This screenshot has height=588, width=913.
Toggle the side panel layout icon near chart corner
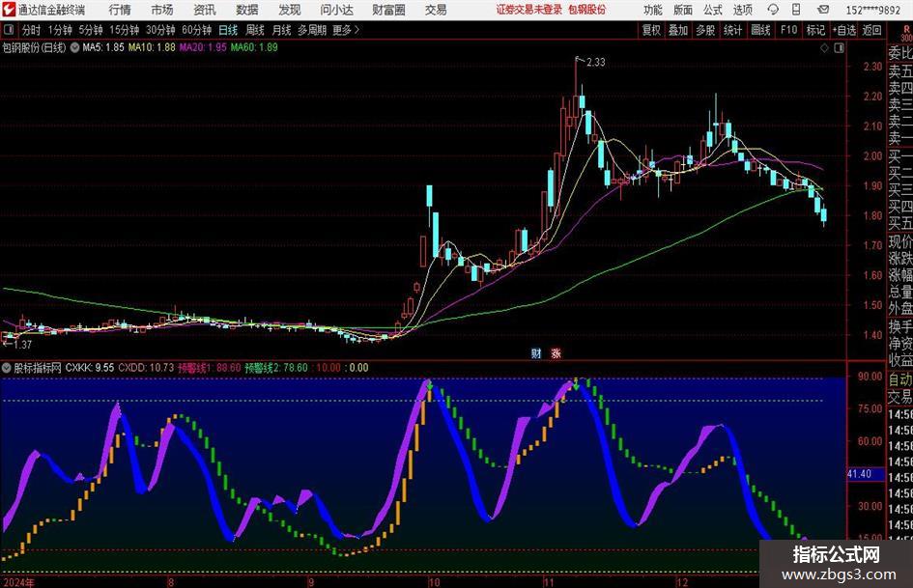pos(839,47)
